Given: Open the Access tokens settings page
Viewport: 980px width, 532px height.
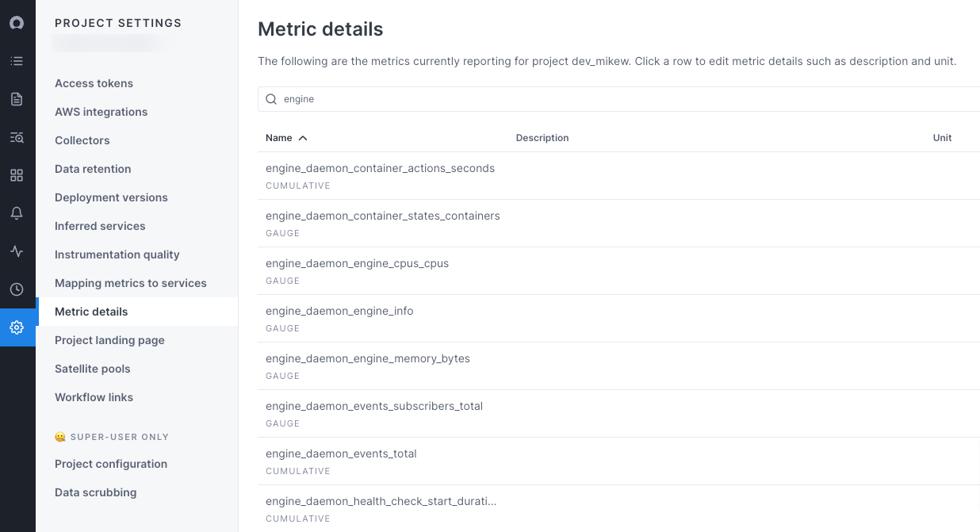Looking at the screenshot, I should point(93,83).
